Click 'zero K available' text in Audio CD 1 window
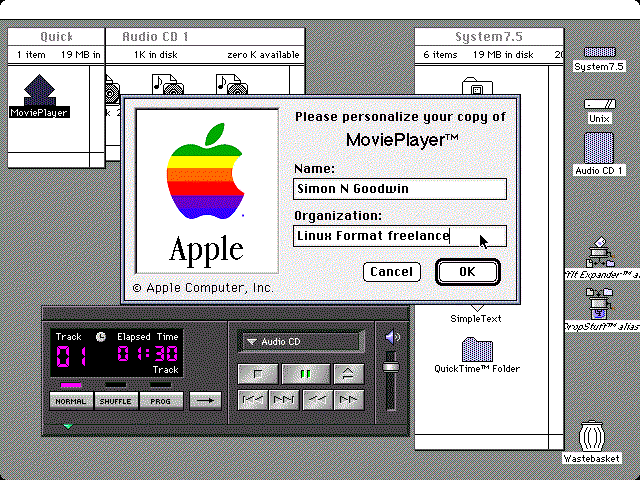This screenshot has width=640, height=480. (263, 55)
